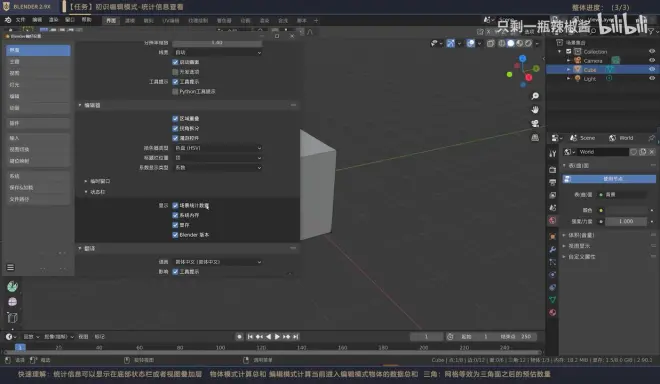Image resolution: width=660 pixels, height=384 pixels.
Task: Hide the Cube with its eye icon
Action: (x=652, y=69)
